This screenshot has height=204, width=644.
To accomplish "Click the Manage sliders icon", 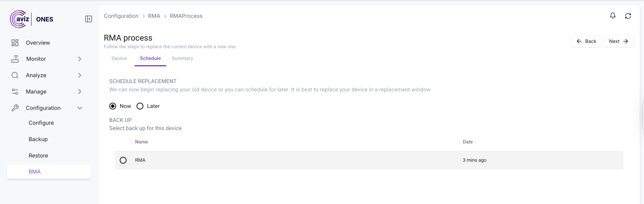I will click(15, 92).
